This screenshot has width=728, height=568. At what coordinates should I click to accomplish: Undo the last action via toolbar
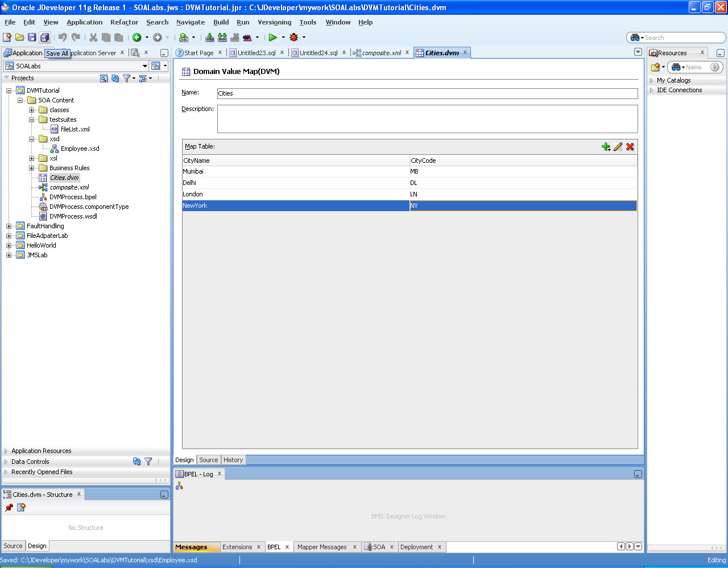[x=62, y=38]
